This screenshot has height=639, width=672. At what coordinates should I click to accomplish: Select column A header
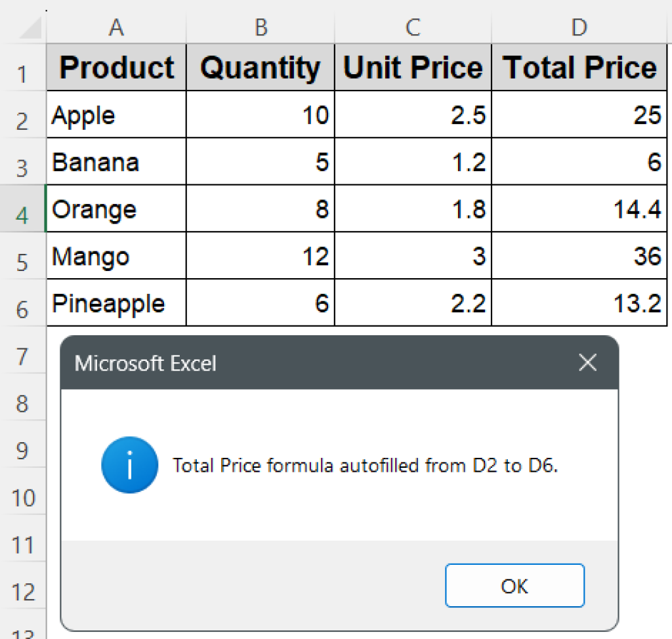pos(116,28)
